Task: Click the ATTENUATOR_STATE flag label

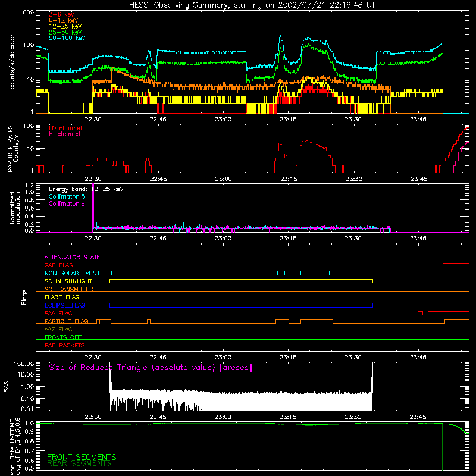Action: (x=72, y=258)
